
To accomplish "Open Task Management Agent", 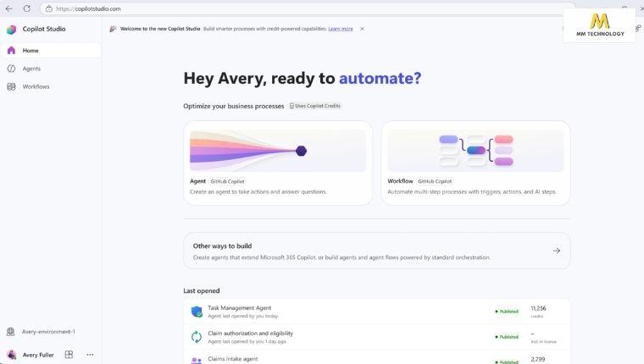I will tap(376, 312).
